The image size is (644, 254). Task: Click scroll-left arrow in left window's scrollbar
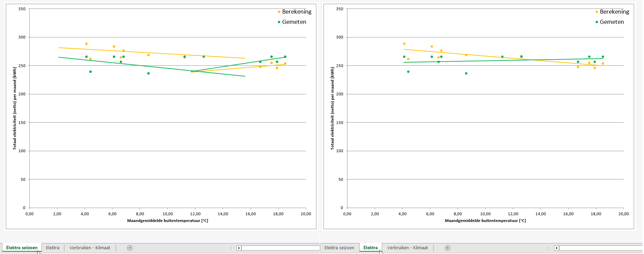[239, 248]
